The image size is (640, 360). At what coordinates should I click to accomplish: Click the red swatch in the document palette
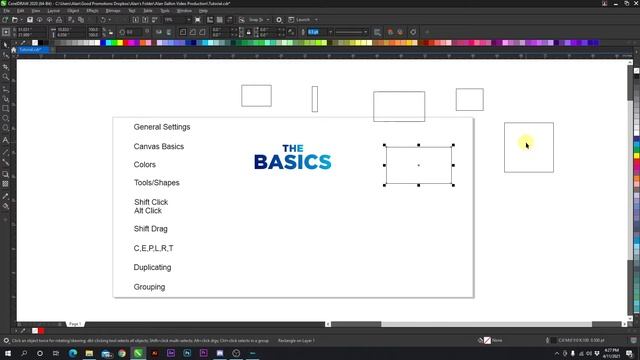(x=41, y=331)
